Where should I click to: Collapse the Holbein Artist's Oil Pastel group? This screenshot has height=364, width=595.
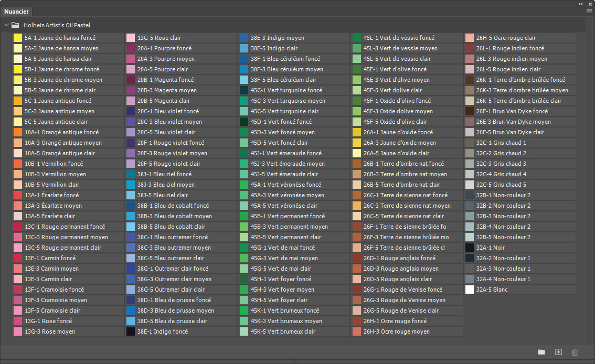click(6, 25)
